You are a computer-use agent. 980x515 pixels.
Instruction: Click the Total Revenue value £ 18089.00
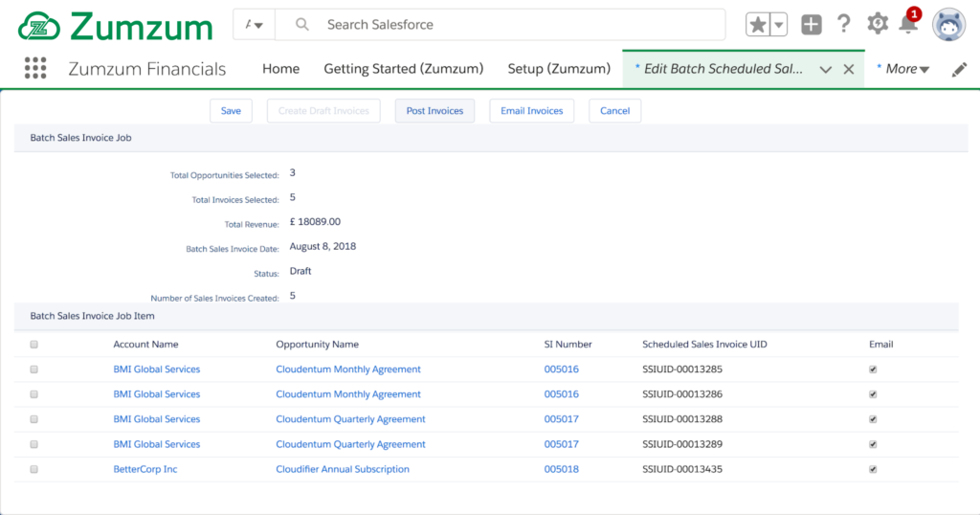(315, 222)
